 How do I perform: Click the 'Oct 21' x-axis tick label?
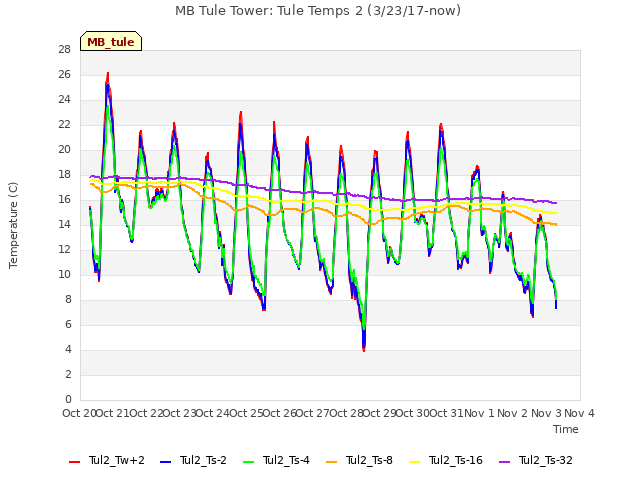pos(113,413)
